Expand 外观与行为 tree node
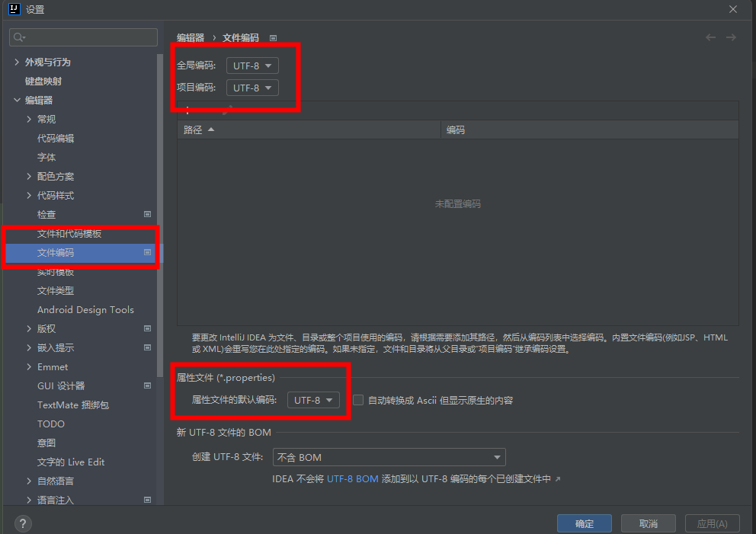Screen dimensions: 756x534 (x=17, y=62)
